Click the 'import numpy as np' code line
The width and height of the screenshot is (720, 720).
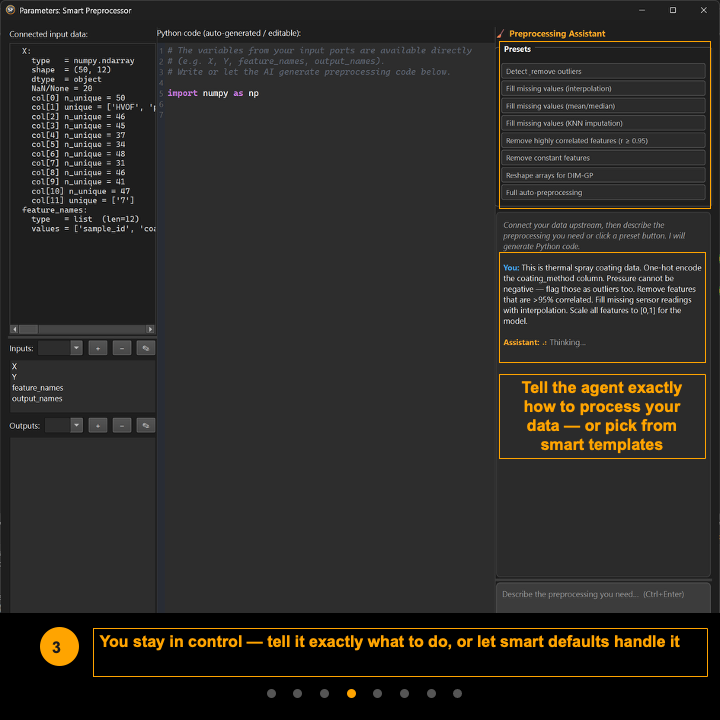pyautogui.click(x=213, y=93)
